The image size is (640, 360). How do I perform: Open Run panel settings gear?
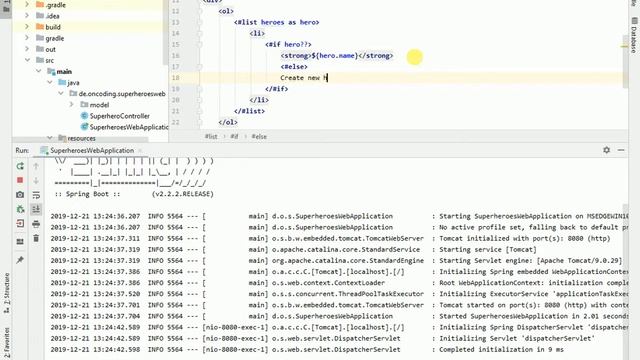click(607, 150)
